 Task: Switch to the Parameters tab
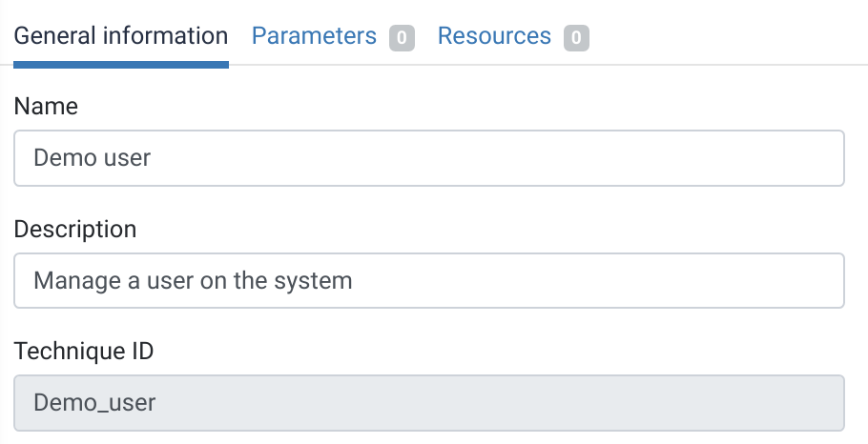click(x=314, y=36)
